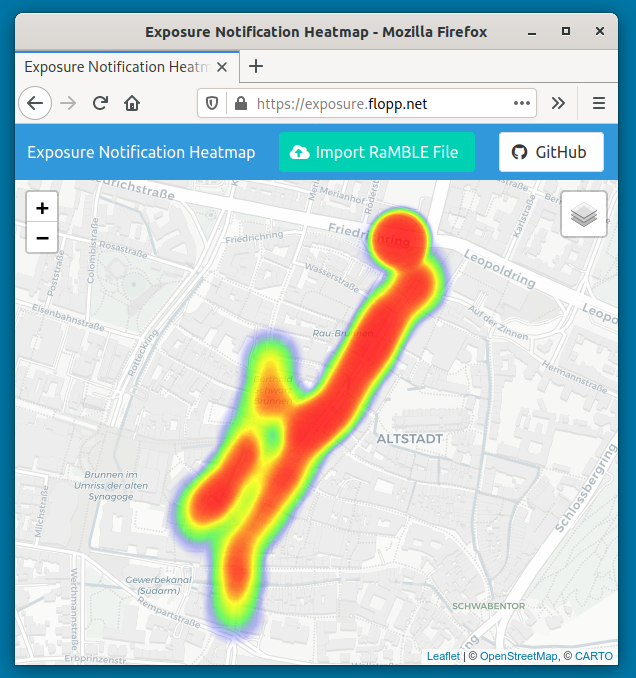
Task: Click the Rosastraße street label
Action: point(123,249)
